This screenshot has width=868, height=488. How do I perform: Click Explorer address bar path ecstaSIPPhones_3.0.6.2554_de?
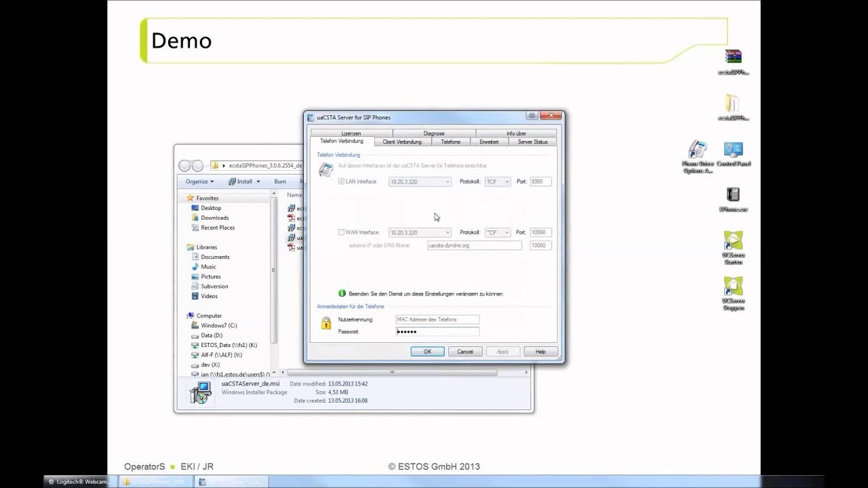click(265, 165)
